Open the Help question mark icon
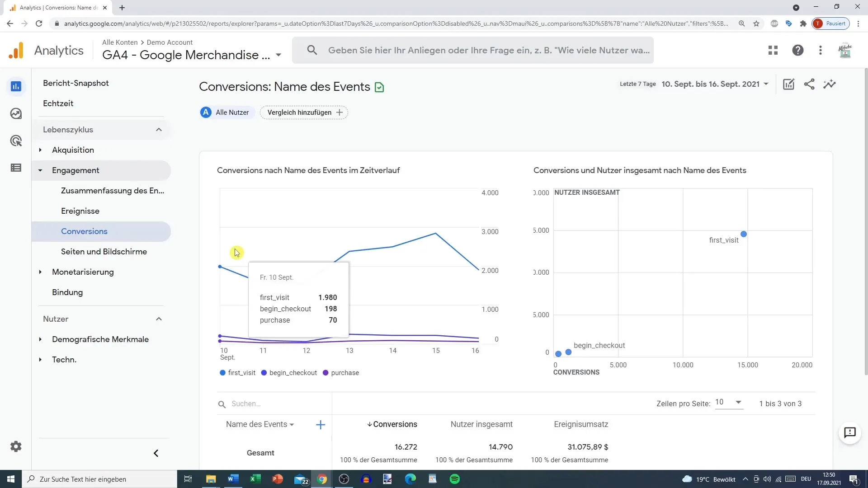 coord(798,50)
